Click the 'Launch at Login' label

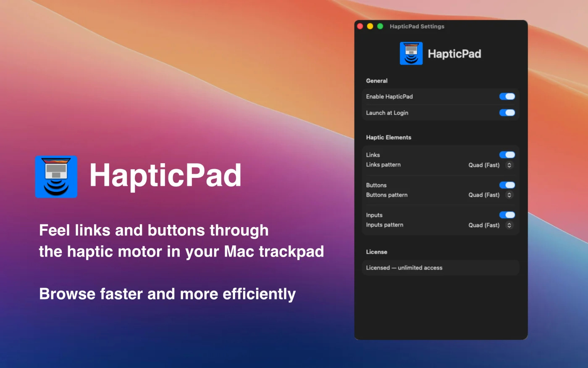click(x=387, y=113)
